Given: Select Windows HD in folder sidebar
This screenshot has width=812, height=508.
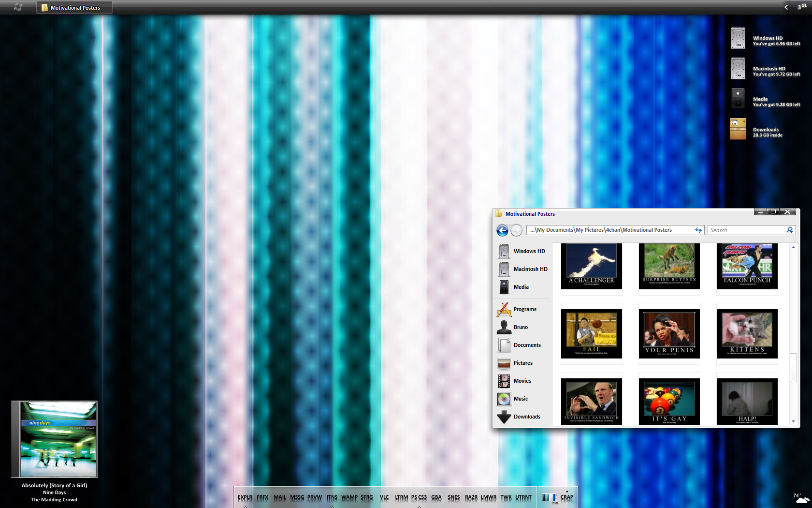Looking at the screenshot, I should [522, 251].
